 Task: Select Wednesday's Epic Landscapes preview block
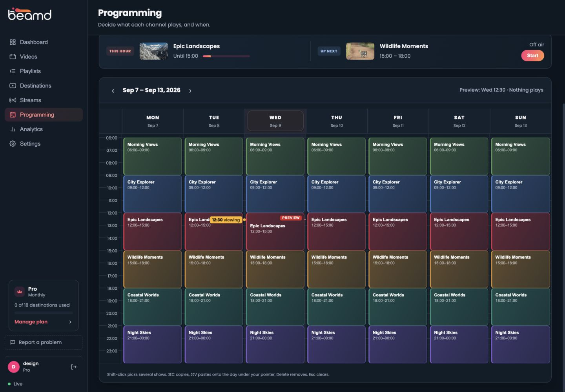coord(275,231)
